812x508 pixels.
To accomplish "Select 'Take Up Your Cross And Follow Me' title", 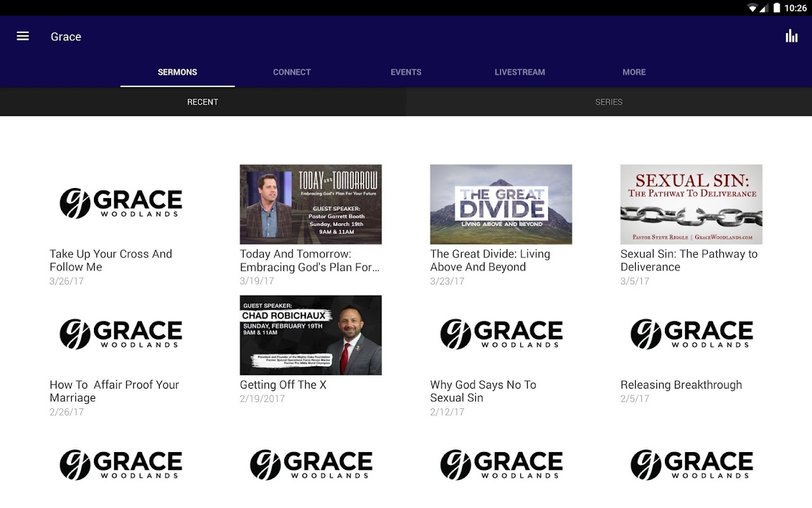I will (x=111, y=260).
